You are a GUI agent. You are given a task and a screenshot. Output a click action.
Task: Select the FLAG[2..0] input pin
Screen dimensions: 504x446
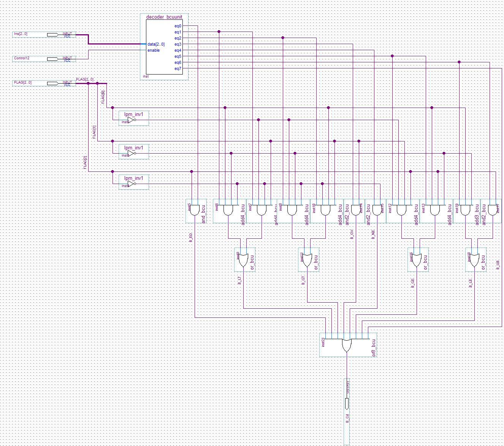click(x=53, y=83)
